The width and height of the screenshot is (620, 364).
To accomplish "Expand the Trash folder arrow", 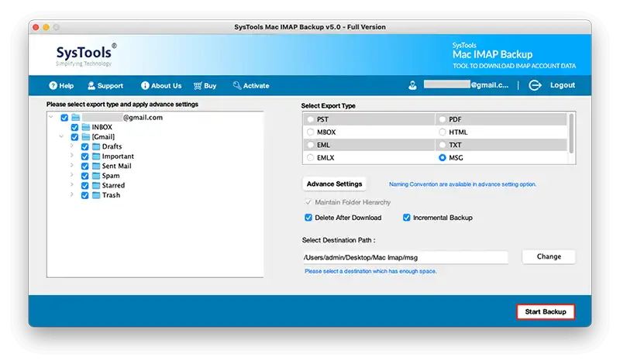I will coord(71,194).
